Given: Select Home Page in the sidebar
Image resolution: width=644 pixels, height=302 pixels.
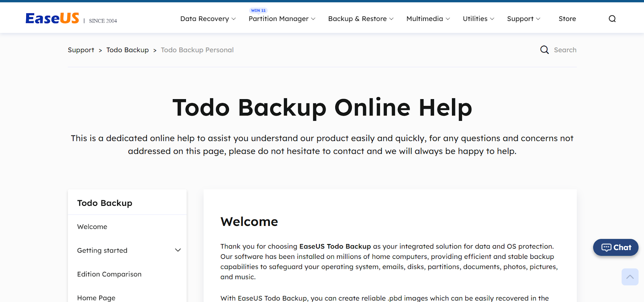Looking at the screenshot, I should (96, 298).
